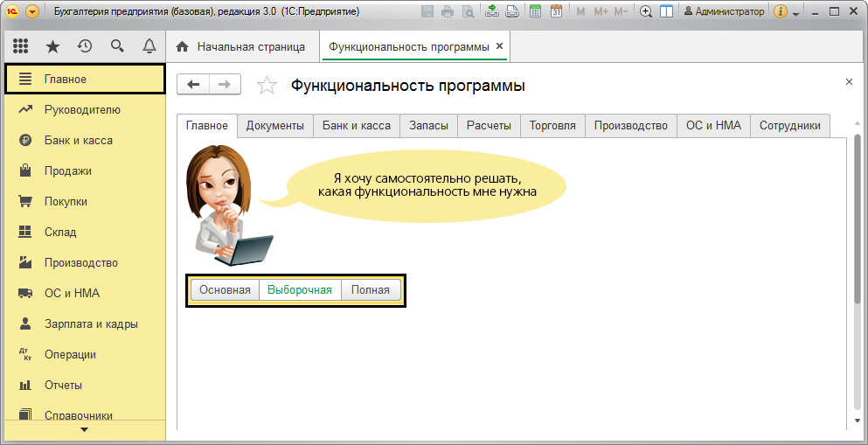
Task: Open the ОС и НМА sidebar section
Action: (85, 294)
